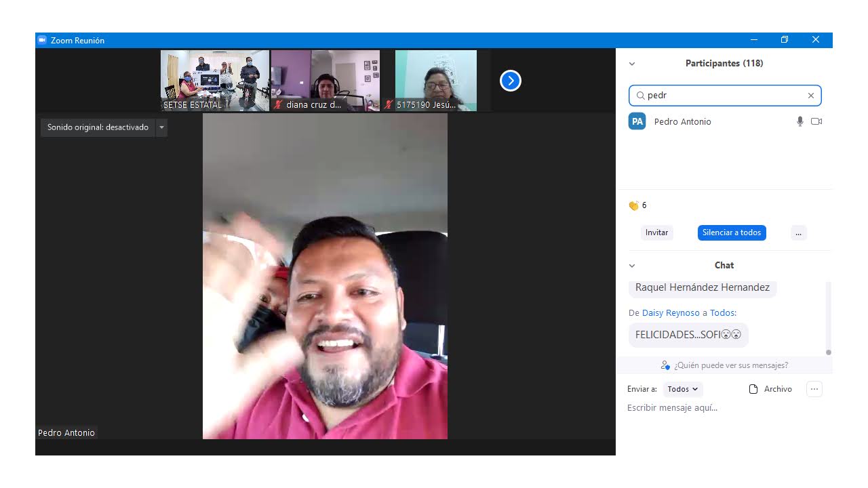Click ¿Quién puede ver sus mensajes? link
Screen dimensions: 868x488
[x=731, y=365]
